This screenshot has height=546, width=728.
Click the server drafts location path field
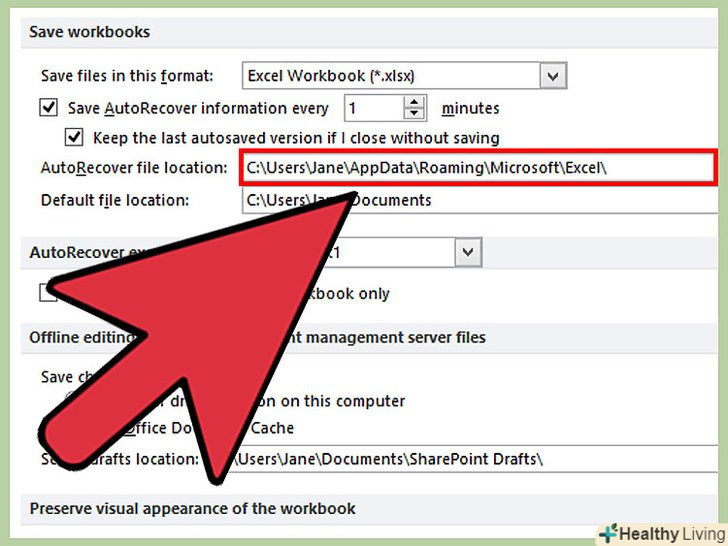point(474,459)
